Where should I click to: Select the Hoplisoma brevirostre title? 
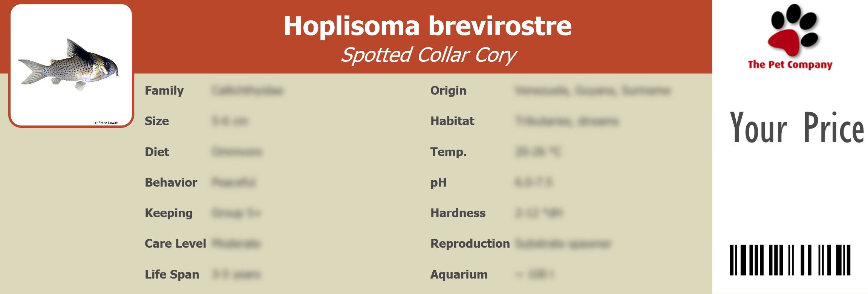click(427, 26)
